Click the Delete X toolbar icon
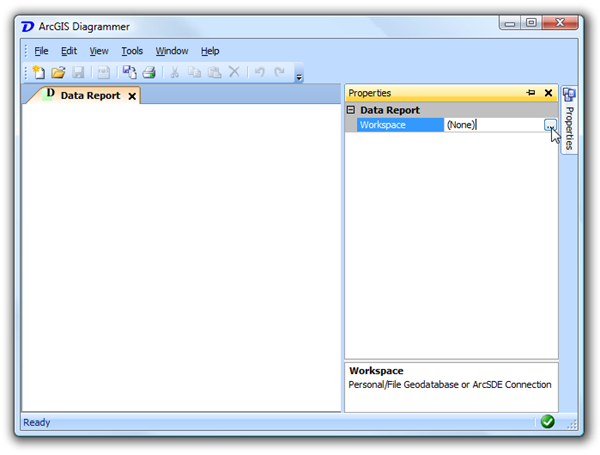The width and height of the screenshot is (600, 455). tap(234, 72)
